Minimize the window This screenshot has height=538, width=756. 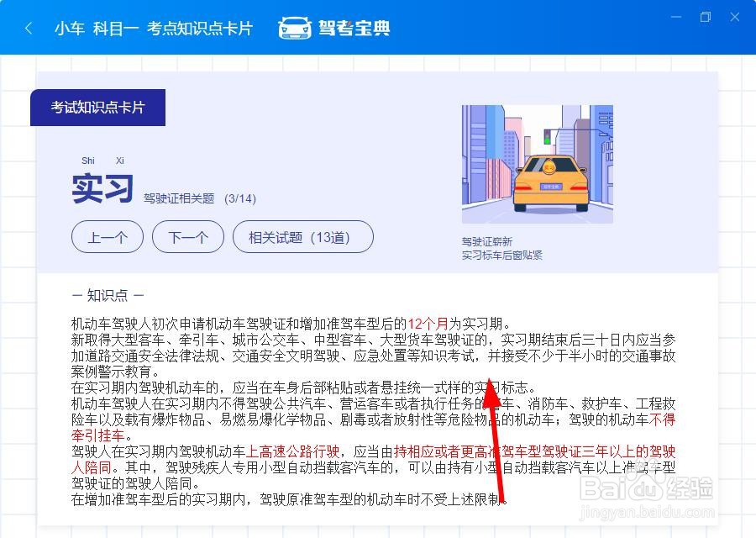(x=676, y=17)
